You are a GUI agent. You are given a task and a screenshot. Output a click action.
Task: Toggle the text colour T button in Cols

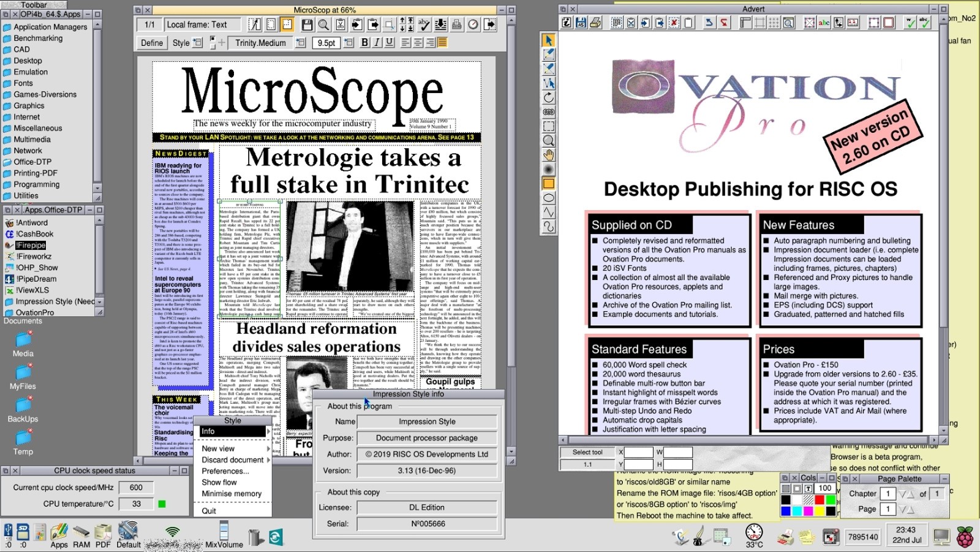809,488
